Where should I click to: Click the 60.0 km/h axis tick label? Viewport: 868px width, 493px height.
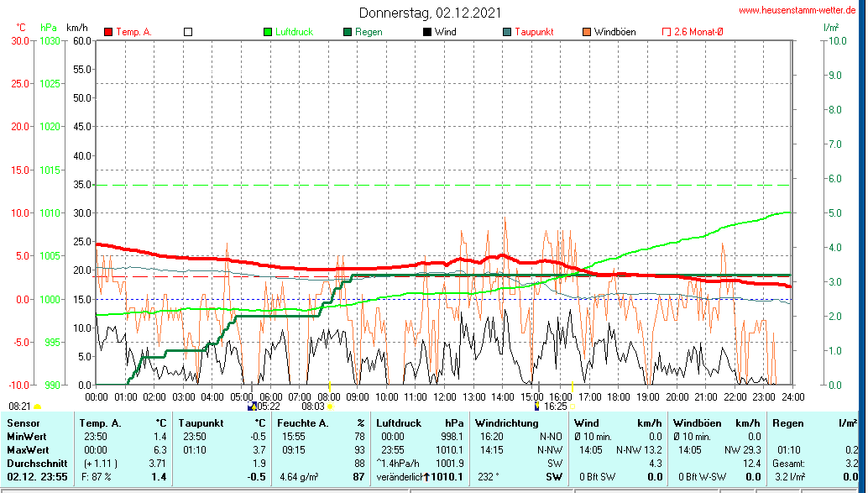[x=82, y=41]
